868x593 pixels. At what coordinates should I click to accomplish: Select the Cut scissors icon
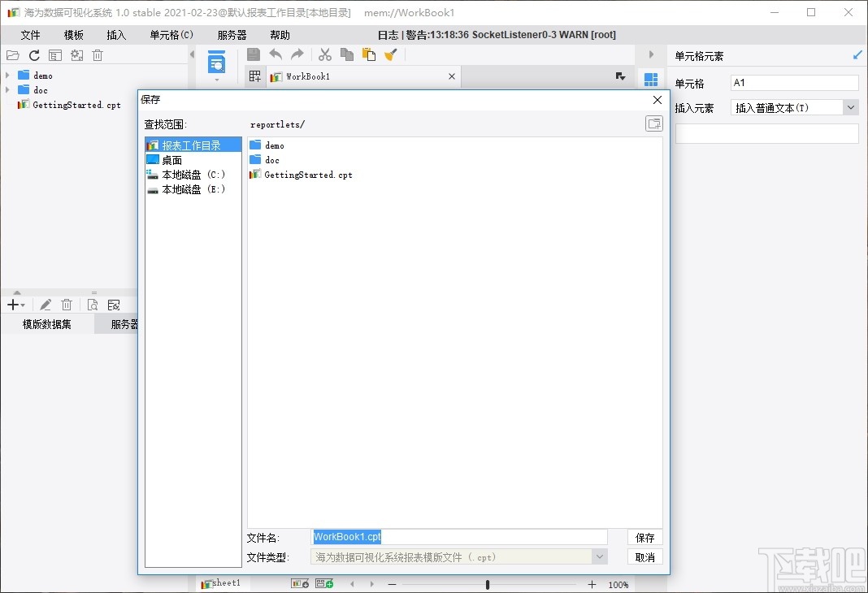tap(323, 54)
